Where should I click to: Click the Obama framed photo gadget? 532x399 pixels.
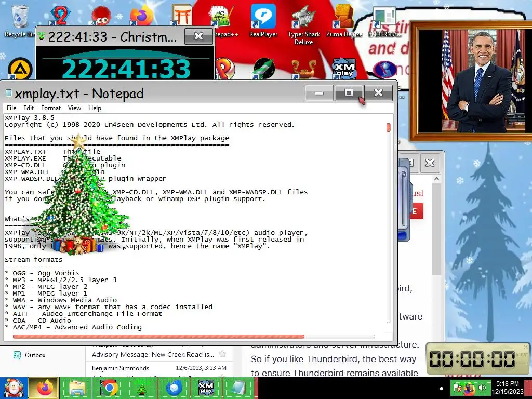coord(472,81)
